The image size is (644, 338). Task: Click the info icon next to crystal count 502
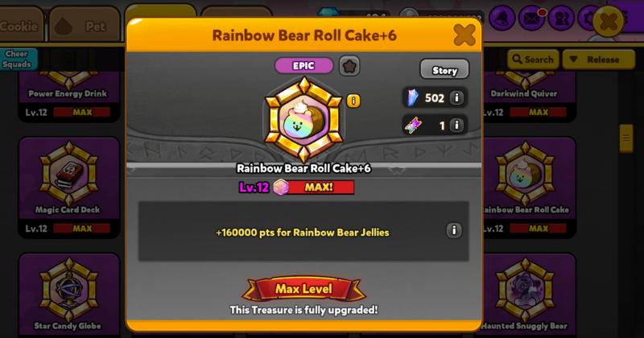(456, 97)
